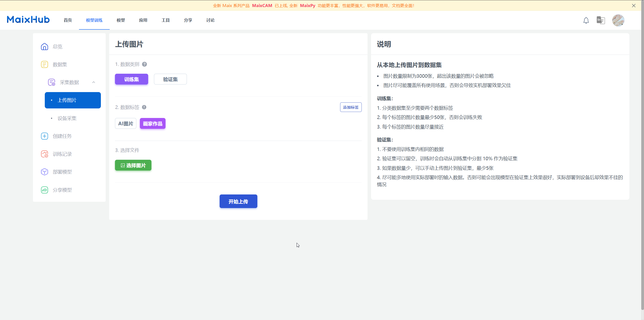Open the 工具 nav tab

[x=166, y=20]
